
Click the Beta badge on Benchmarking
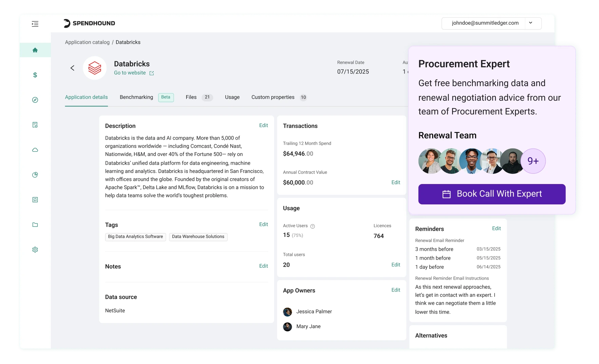[166, 97]
